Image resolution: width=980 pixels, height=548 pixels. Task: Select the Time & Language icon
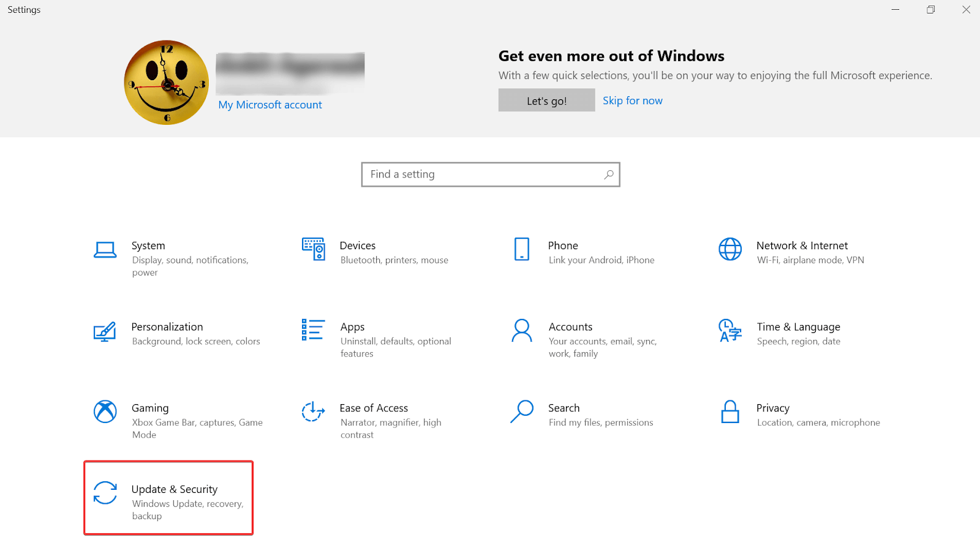pos(729,331)
